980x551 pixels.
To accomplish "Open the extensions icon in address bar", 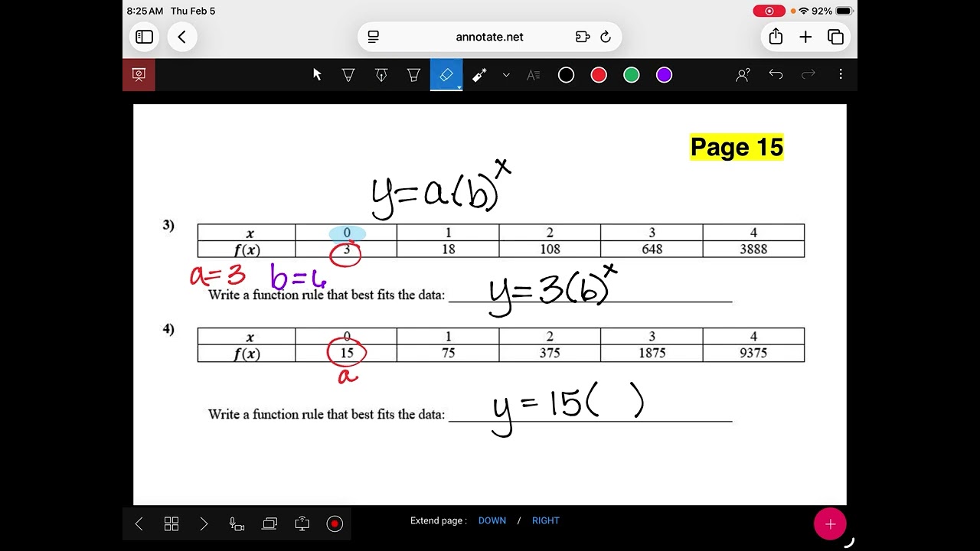I will [583, 37].
